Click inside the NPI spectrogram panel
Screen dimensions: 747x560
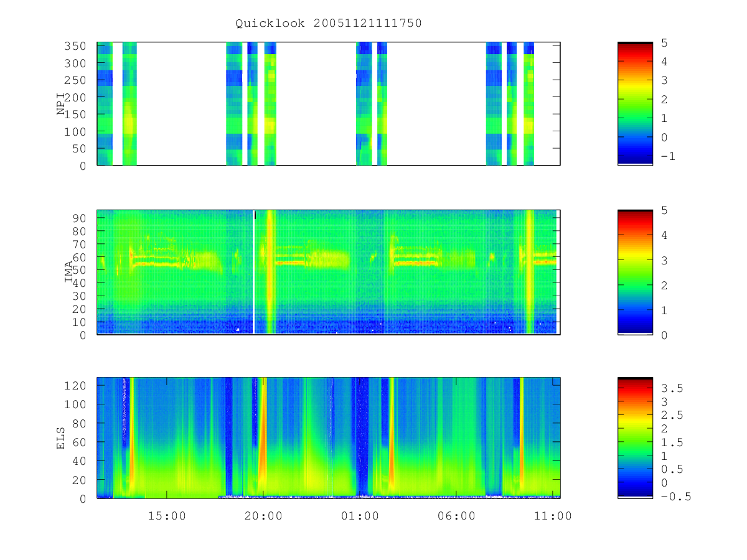coord(329,104)
